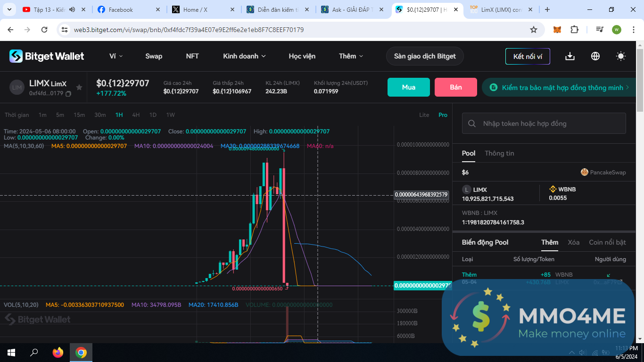This screenshot has width=644, height=362.
Task: Open the Swap menu item
Action: pos(154,56)
